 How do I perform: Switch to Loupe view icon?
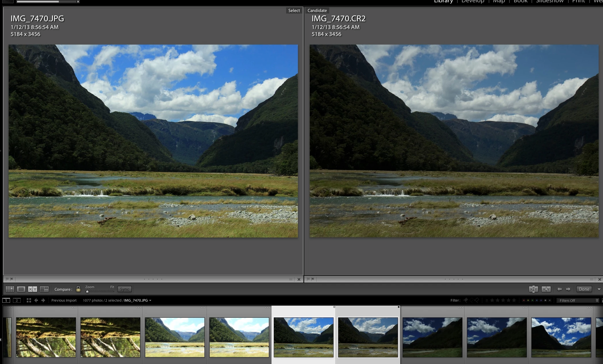pos(21,289)
